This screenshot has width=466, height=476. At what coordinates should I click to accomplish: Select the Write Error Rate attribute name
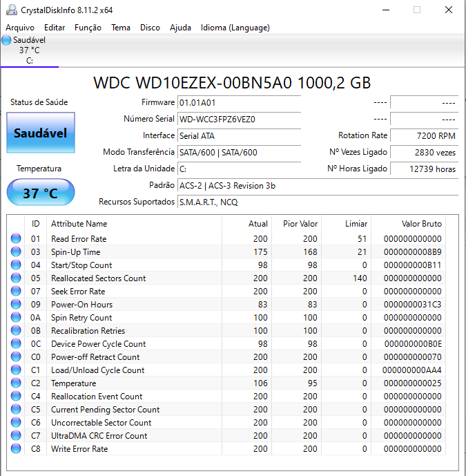pos(79,448)
